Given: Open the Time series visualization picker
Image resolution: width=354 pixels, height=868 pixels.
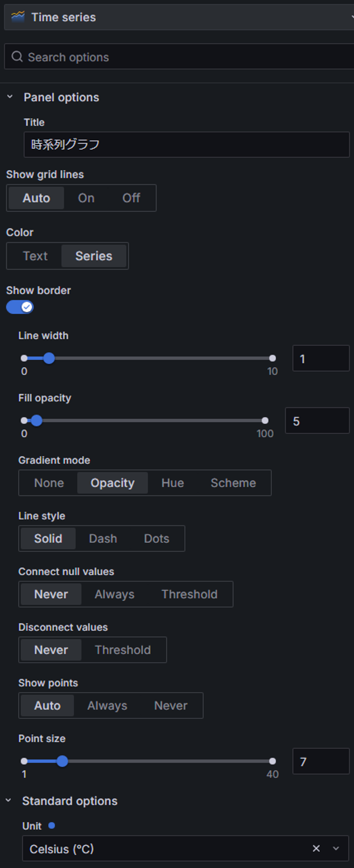Looking at the screenshot, I should click(x=179, y=17).
